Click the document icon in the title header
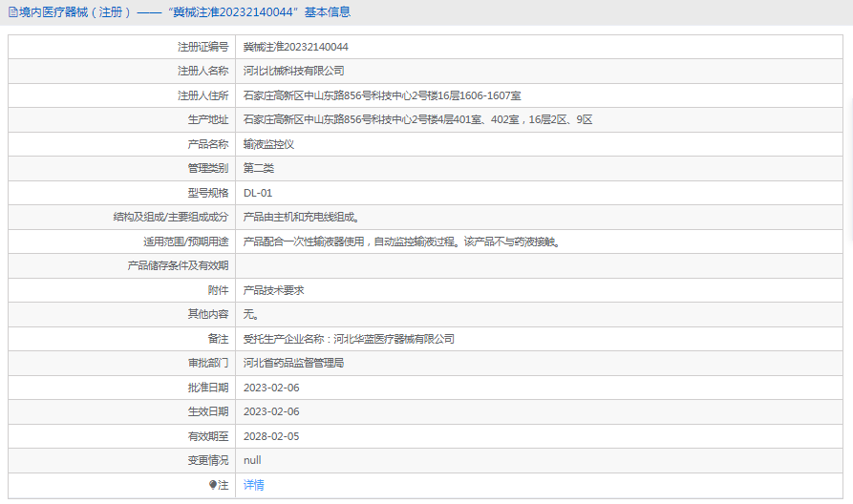The width and height of the screenshot is (853, 504). [13, 12]
